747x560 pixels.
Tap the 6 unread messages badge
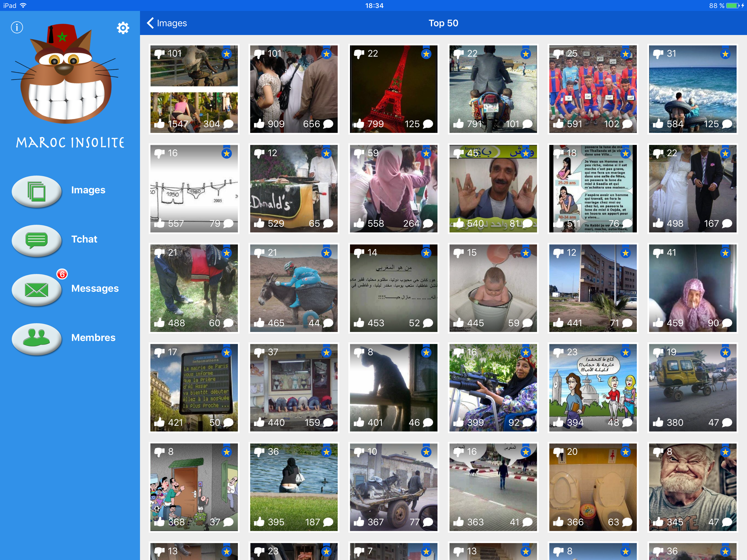coord(62,274)
